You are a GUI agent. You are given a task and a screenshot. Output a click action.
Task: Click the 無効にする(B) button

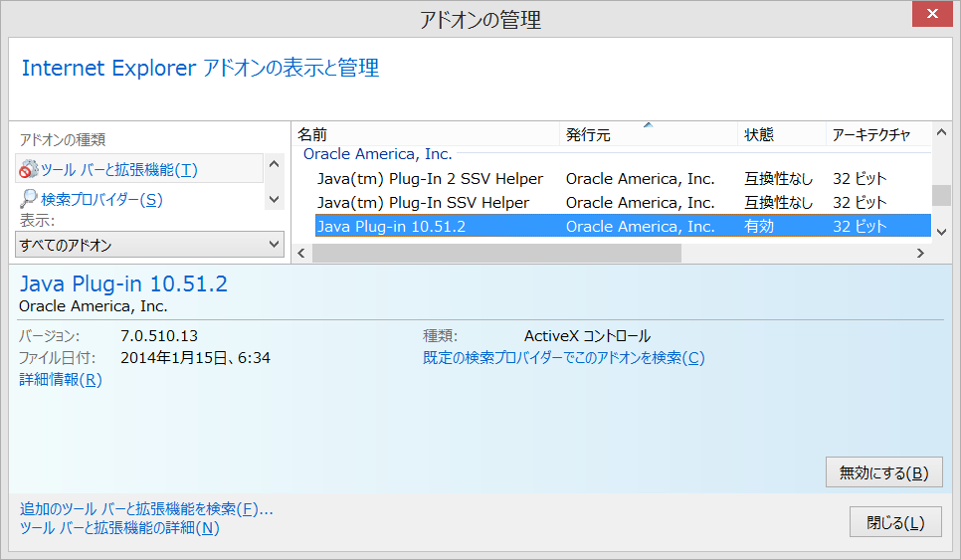tap(883, 472)
